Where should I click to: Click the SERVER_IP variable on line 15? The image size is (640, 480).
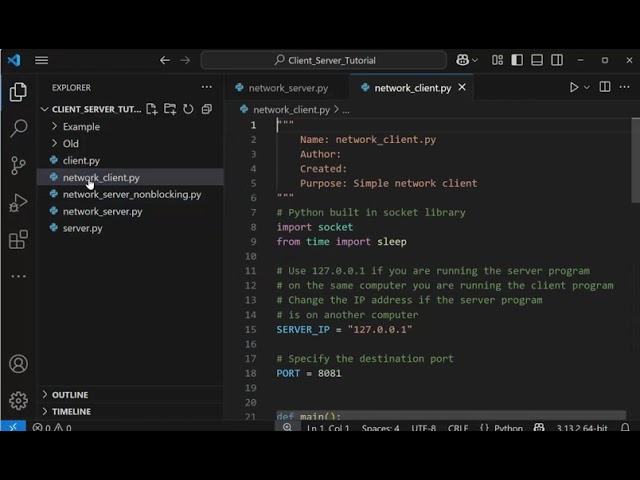[x=303, y=329]
